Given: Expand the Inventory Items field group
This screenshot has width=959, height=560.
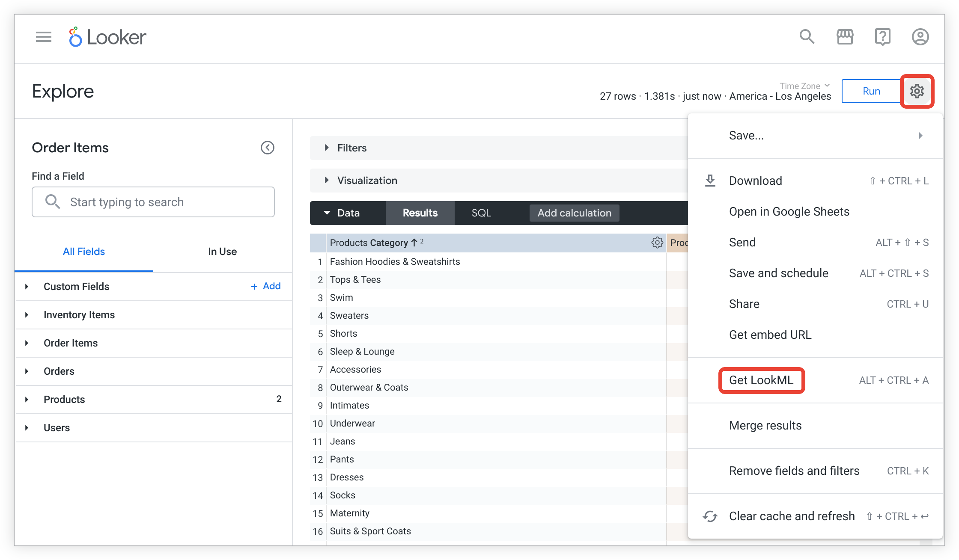Looking at the screenshot, I should click(79, 315).
